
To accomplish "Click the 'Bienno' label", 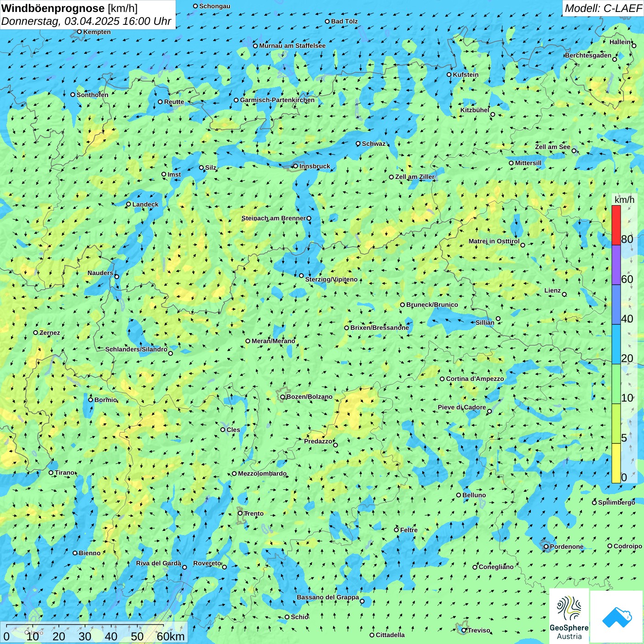I will [90, 553].
